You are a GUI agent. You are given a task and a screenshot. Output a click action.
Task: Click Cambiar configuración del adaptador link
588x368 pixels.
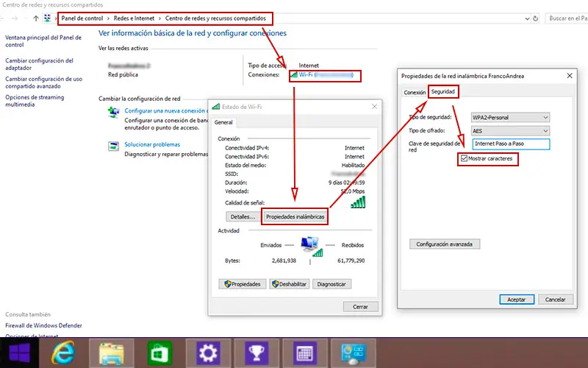[x=39, y=64]
